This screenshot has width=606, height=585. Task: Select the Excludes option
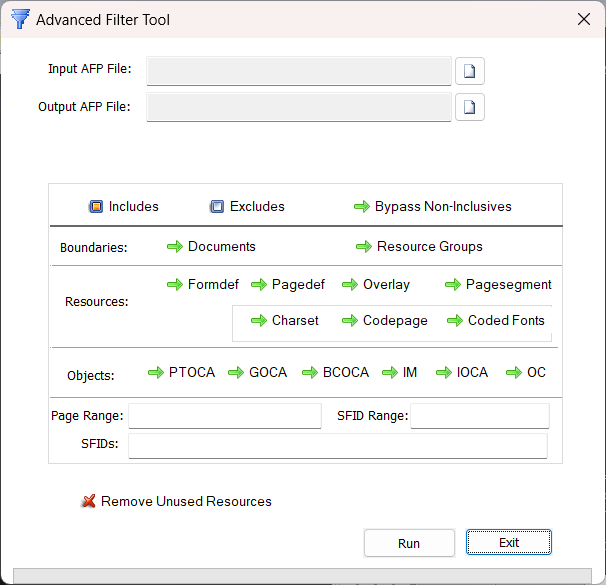pos(217,207)
